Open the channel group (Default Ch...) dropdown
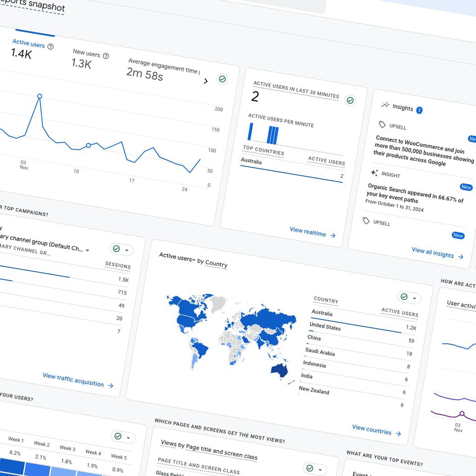This screenshot has width=476, height=476. tap(87, 250)
